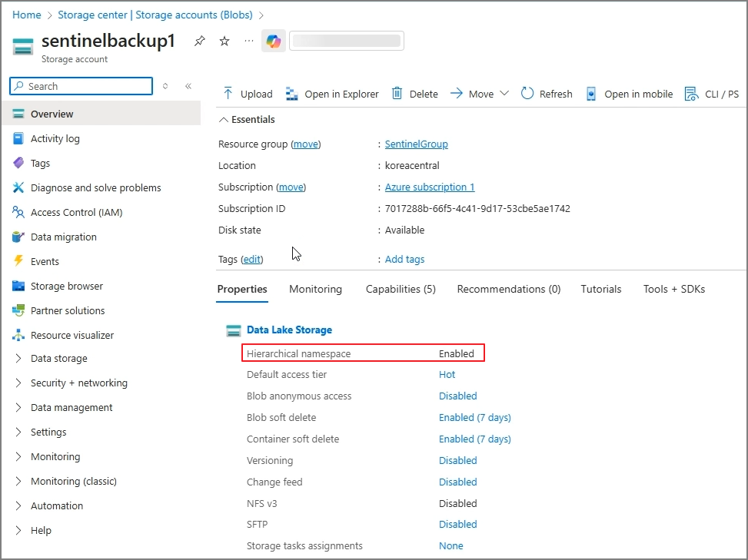Click the Data Lake Storage section icon
748x560 pixels.
pos(234,330)
